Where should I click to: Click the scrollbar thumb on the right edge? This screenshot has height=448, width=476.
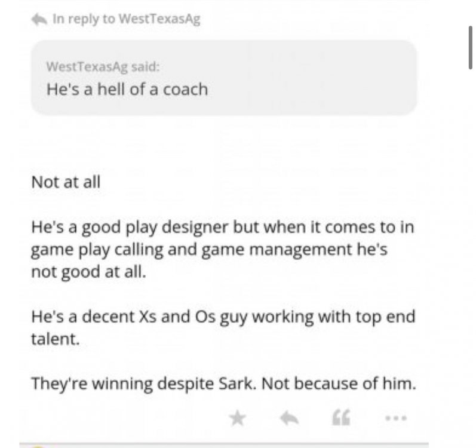(472, 49)
